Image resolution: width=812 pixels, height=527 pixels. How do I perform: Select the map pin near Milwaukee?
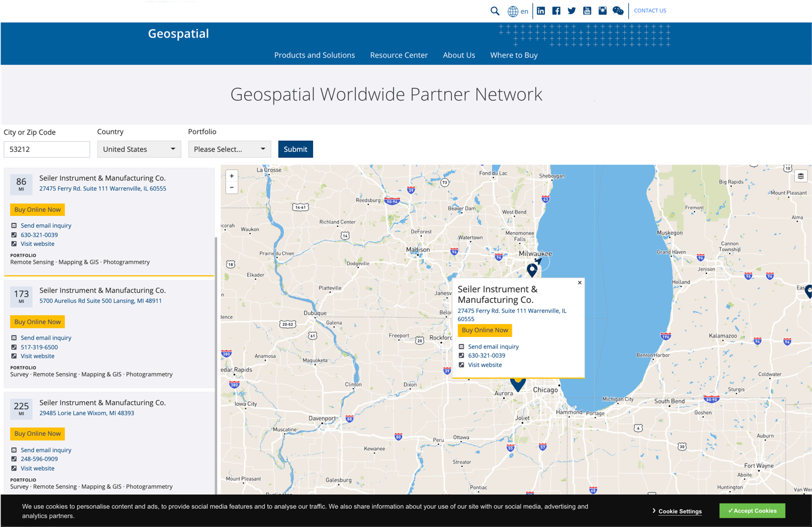tap(532, 270)
